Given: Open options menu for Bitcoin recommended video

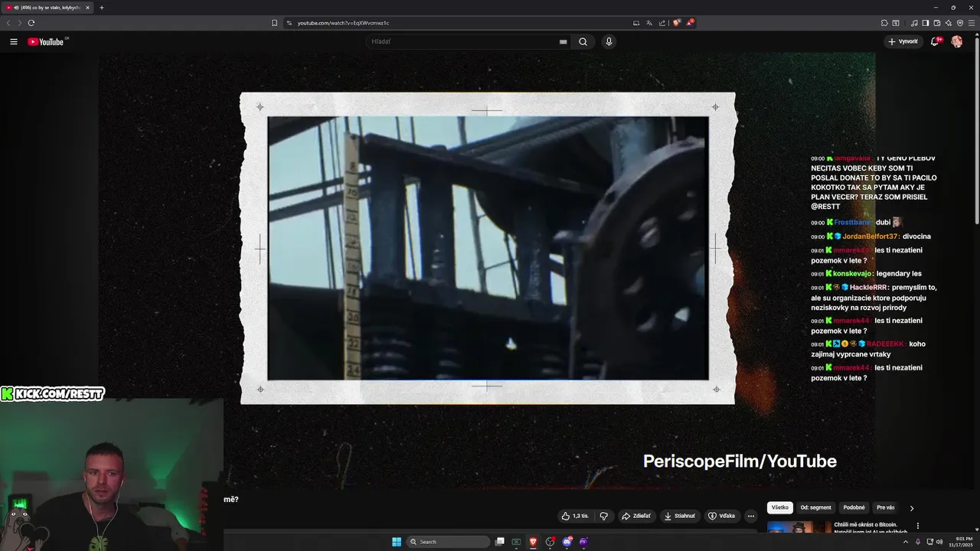Looking at the screenshot, I should [x=918, y=526].
